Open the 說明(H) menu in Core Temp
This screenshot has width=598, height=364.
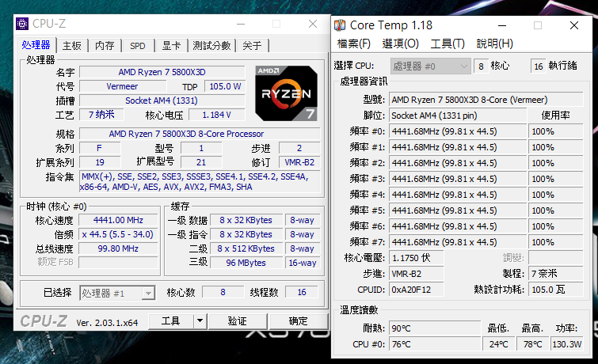[x=495, y=44]
